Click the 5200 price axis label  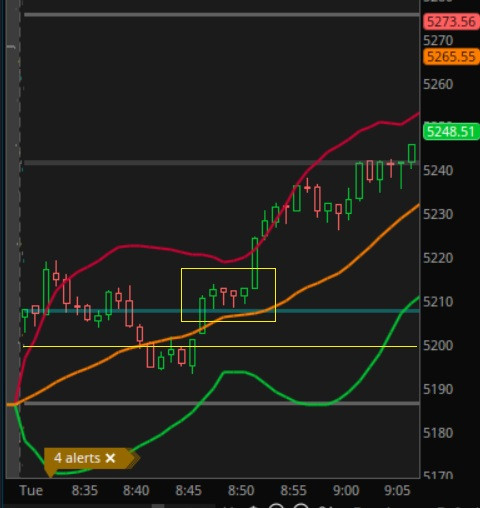click(x=438, y=345)
